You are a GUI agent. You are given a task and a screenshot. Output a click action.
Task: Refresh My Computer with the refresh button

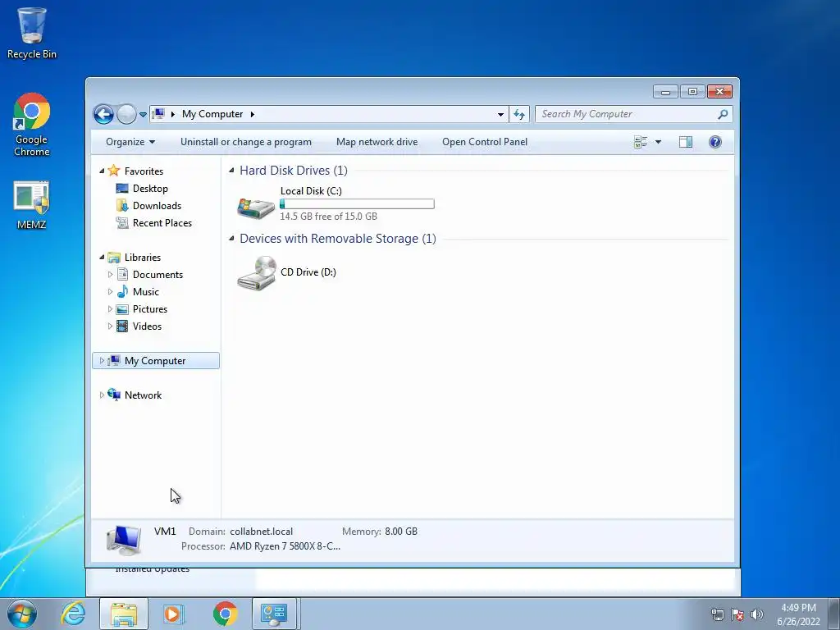point(519,114)
